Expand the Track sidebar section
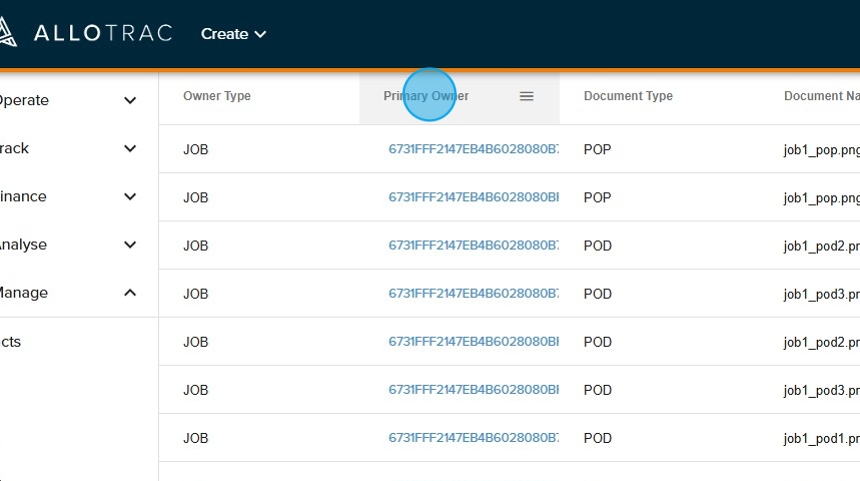This screenshot has width=860, height=481. tap(129, 148)
